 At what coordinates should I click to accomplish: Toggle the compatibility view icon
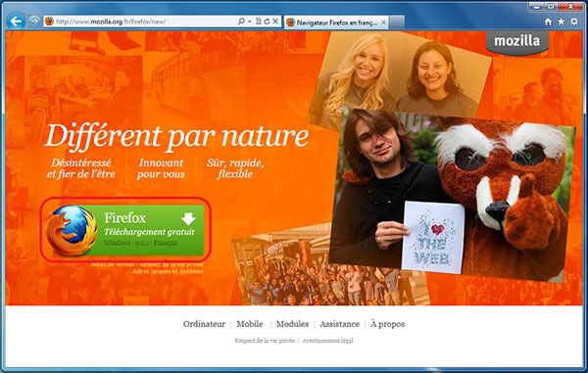point(259,22)
